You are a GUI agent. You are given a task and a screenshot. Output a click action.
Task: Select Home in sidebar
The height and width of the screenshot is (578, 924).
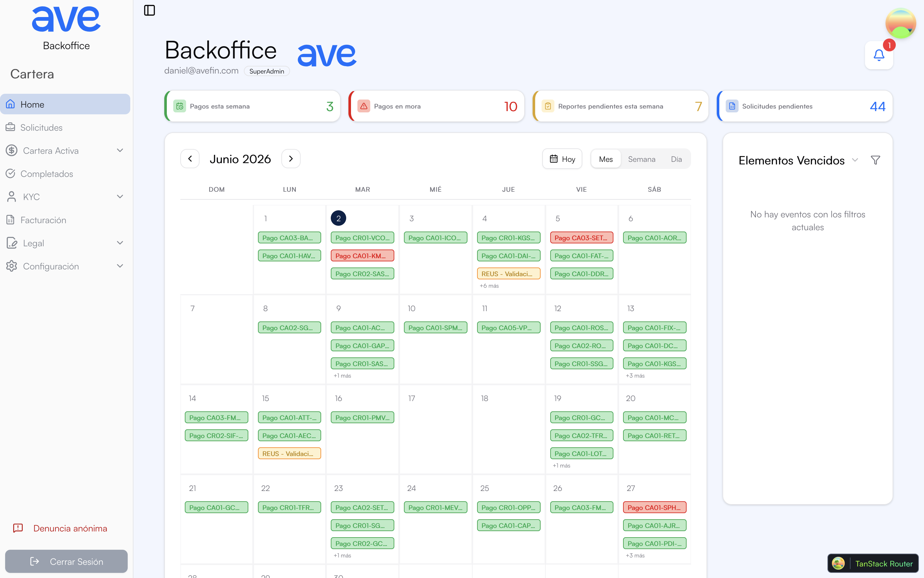pos(65,104)
